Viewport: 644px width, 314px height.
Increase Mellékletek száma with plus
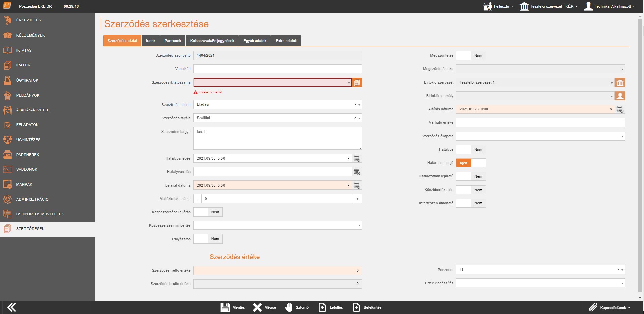coord(358,199)
